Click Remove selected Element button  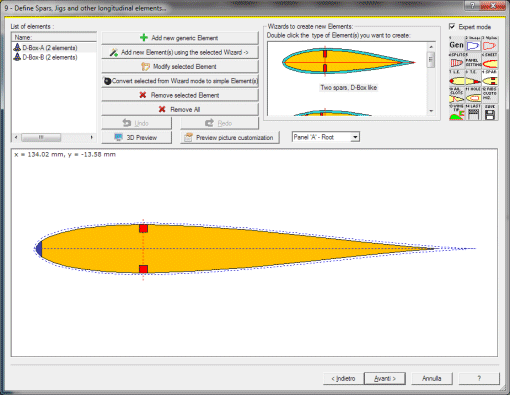click(180, 95)
